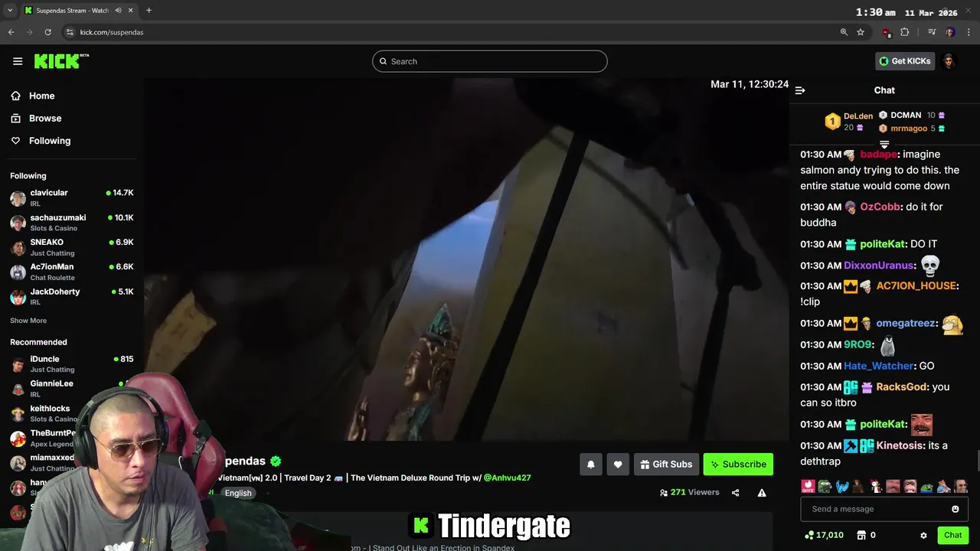980x551 pixels.
Task: Select the blue W emote
Action: [x=842, y=486]
